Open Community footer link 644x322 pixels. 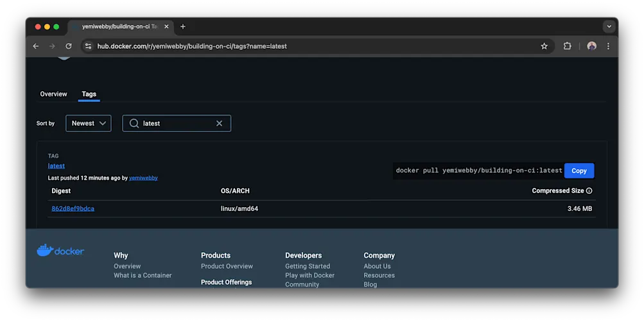(302, 284)
